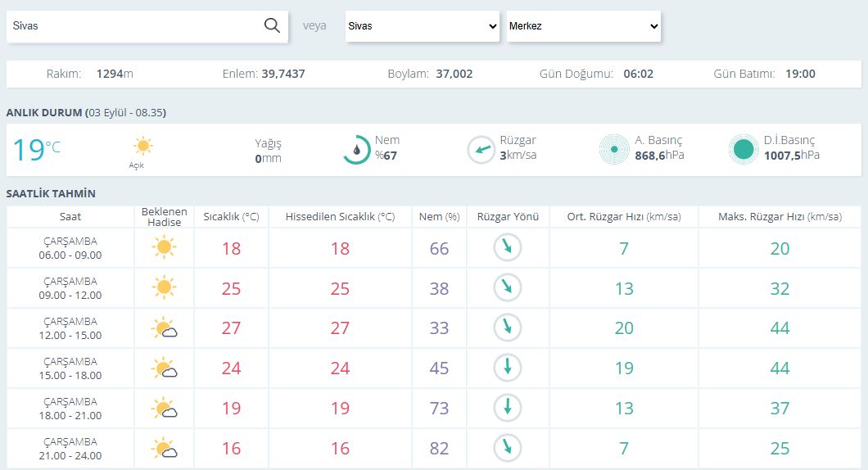Click the partly cloudy icon for 12.00 - 15.00

click(165, 328)
